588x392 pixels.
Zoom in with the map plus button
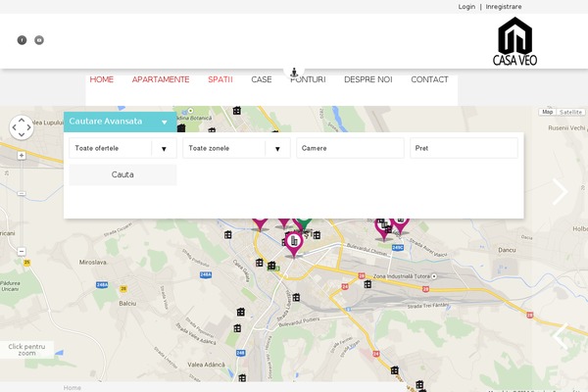[x=22, y=155]
